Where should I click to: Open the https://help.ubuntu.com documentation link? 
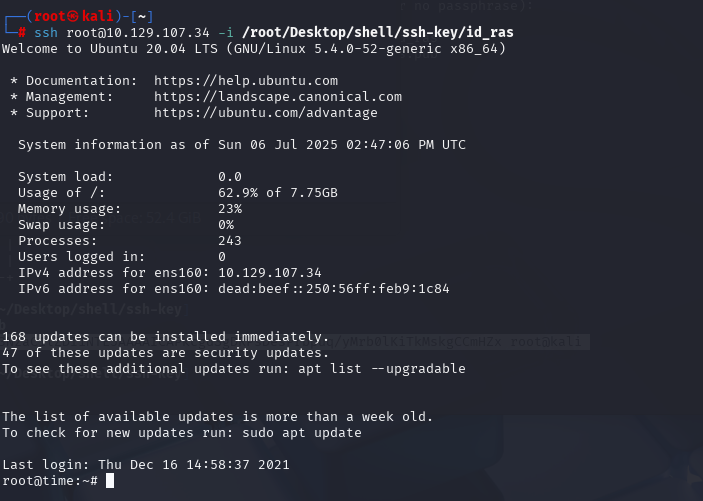(x=246, y=81)
